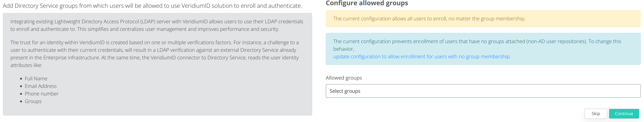
Task: Select the Email Address list item
Action: coord(41,86)
